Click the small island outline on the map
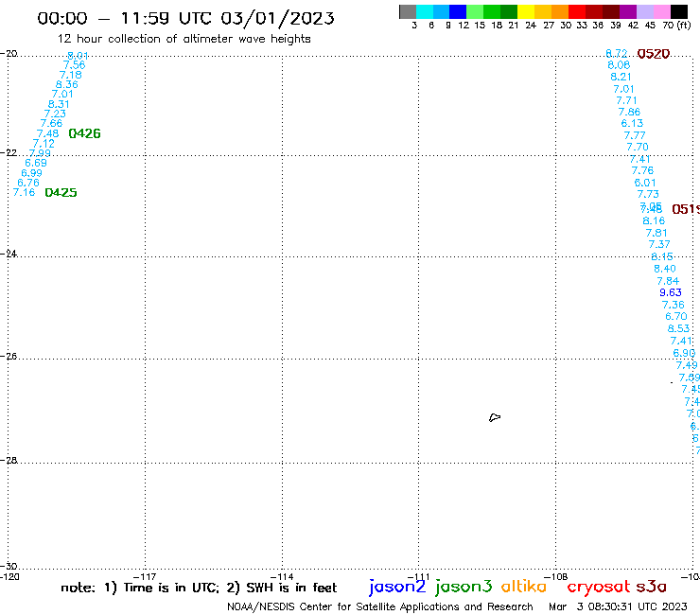 coord(495,417)
